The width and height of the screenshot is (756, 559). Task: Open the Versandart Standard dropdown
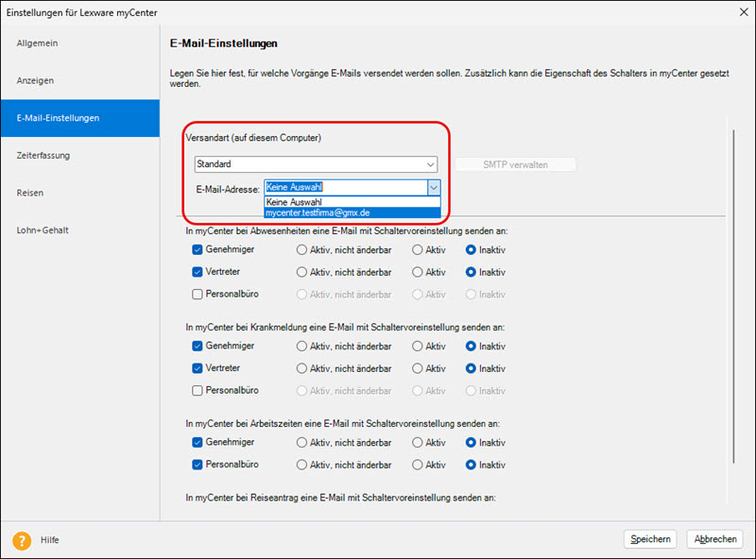(316, 164)
